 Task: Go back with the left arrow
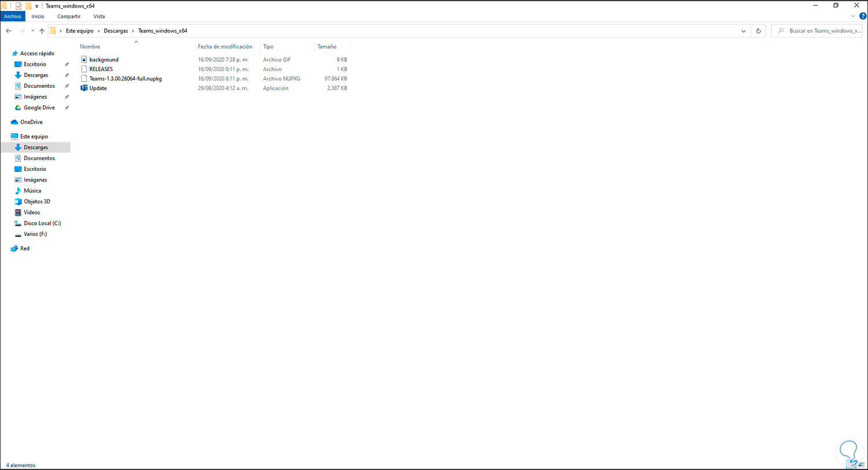tap(9, 31)
